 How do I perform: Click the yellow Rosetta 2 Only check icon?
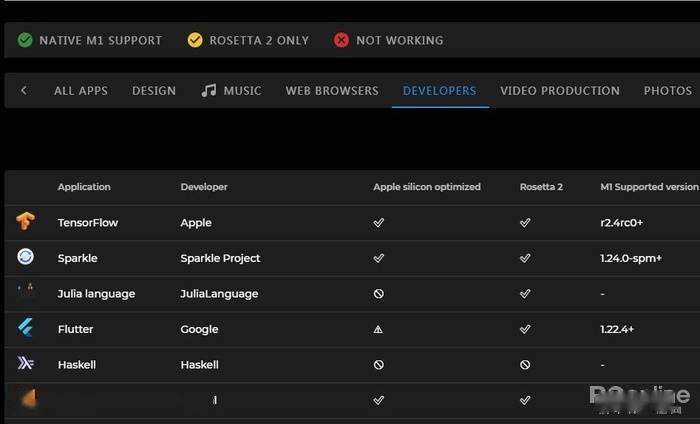pyautogui.click(x=195, y=40)
